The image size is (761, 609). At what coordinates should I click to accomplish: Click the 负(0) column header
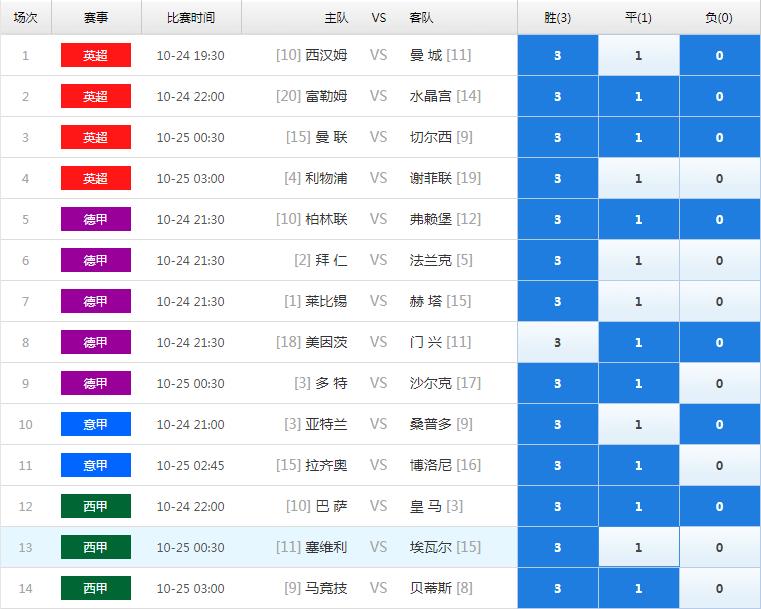point(720,17)
